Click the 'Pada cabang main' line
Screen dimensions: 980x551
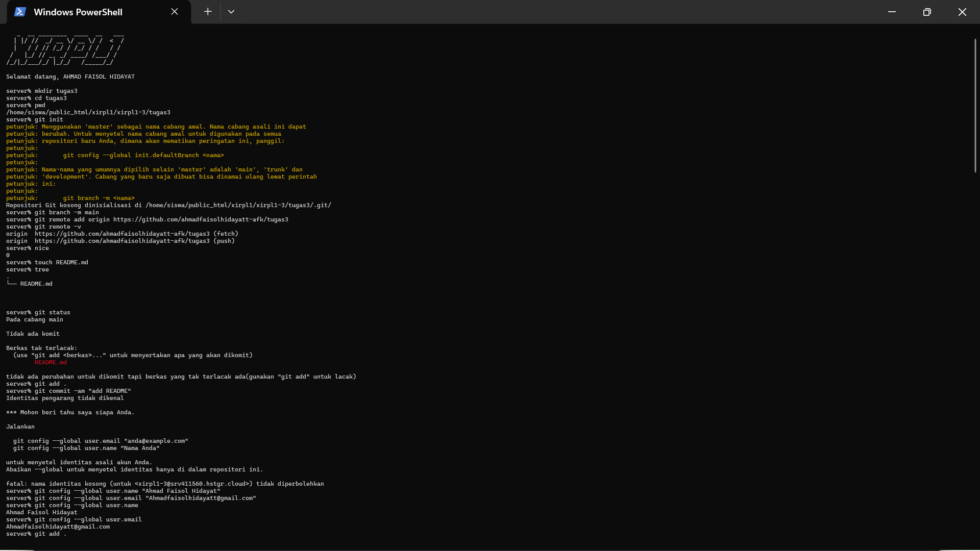[x=35, y=319]
